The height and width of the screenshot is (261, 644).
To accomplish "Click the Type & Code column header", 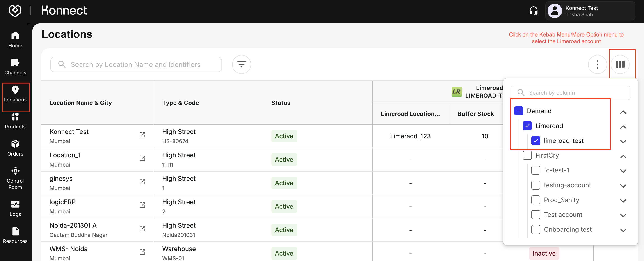I will pyautogui.click(x=180, y=103).
